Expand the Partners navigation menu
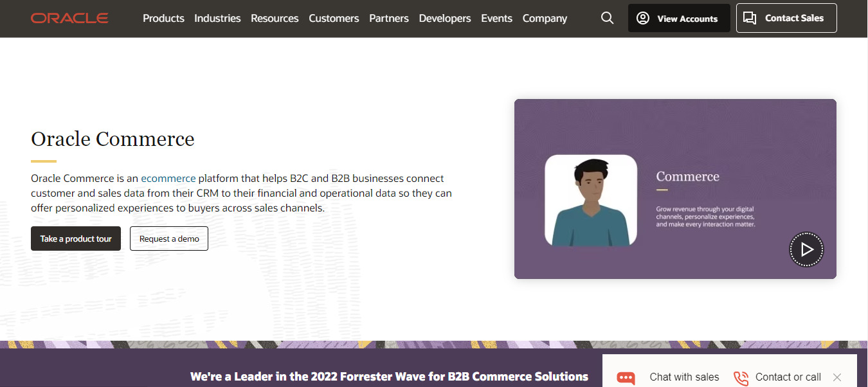 pos(388,18)
